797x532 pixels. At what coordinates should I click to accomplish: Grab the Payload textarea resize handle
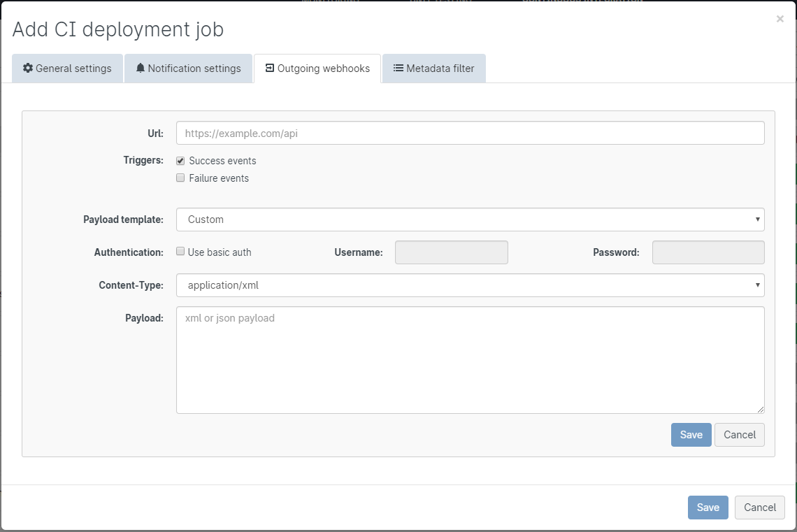[x=760, y=409]
